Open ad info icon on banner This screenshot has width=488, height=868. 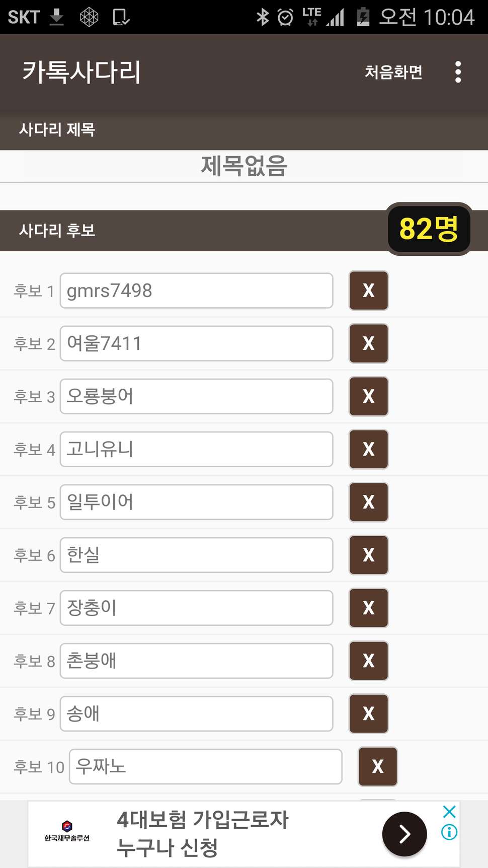pos(449,832)
